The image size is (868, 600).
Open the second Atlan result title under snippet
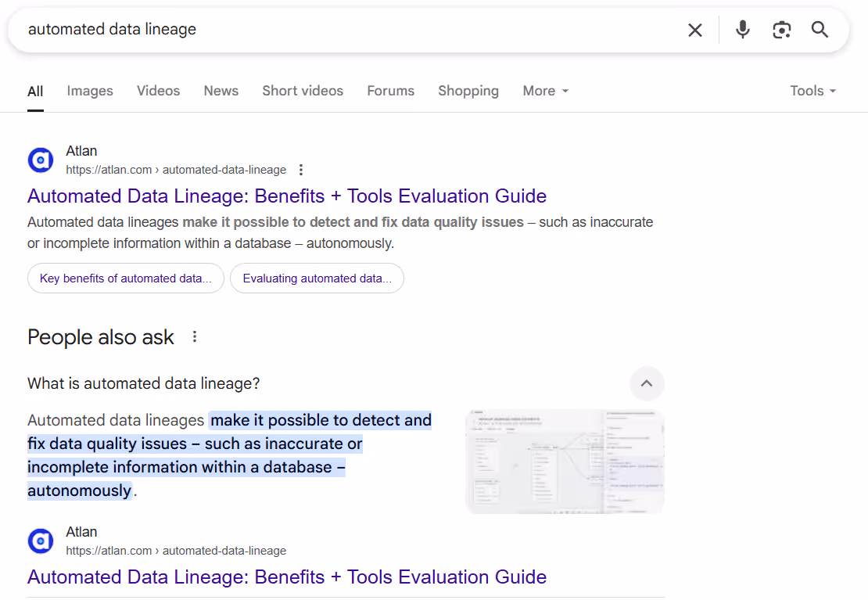pyautogui.click(x=287, y=577)
